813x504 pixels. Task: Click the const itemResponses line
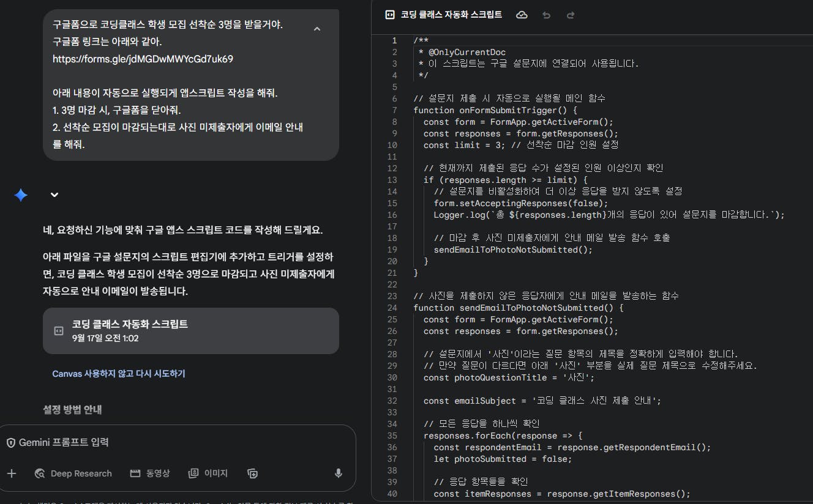(x=562, y=494)
